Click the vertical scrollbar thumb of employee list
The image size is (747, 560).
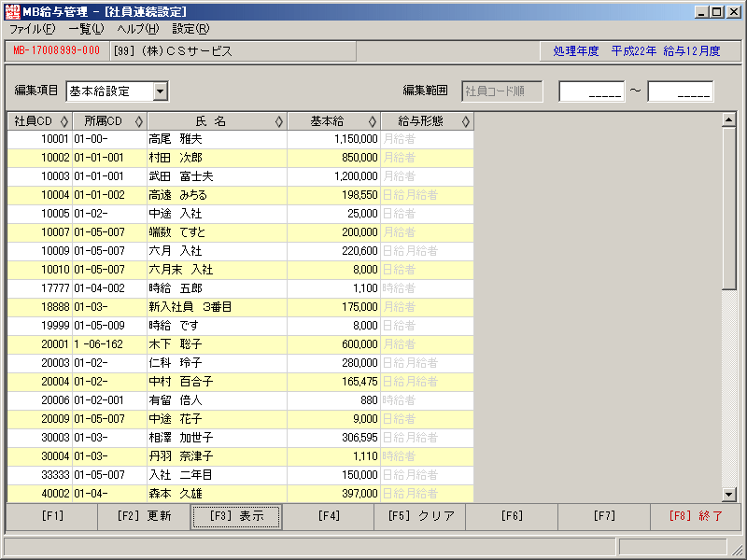click(729, 208)
